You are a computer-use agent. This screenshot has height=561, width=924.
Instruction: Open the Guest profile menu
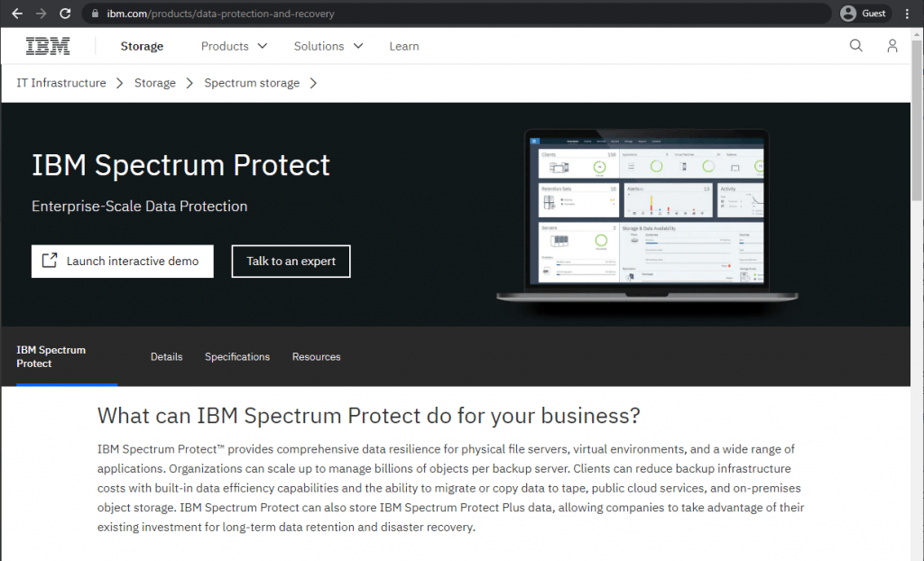[864, 14]
